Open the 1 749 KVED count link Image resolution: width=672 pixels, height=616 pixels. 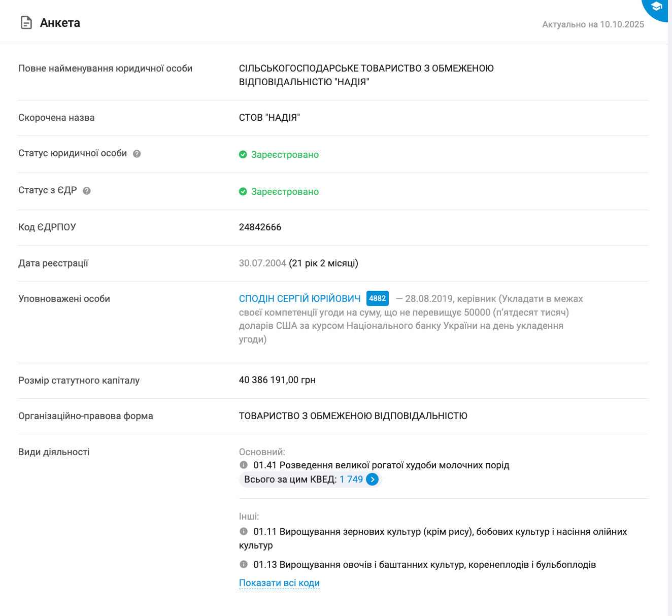(x=351, y=480)
